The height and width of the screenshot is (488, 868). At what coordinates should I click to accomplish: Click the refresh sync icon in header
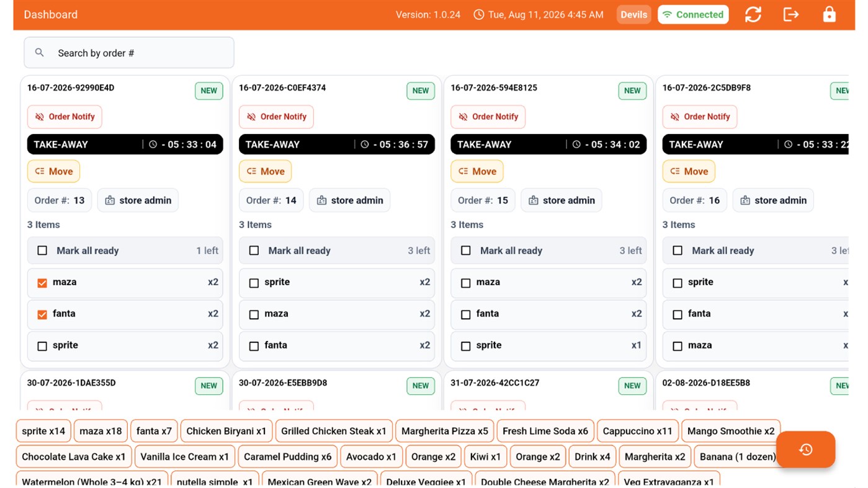click(x=753, y=14)
